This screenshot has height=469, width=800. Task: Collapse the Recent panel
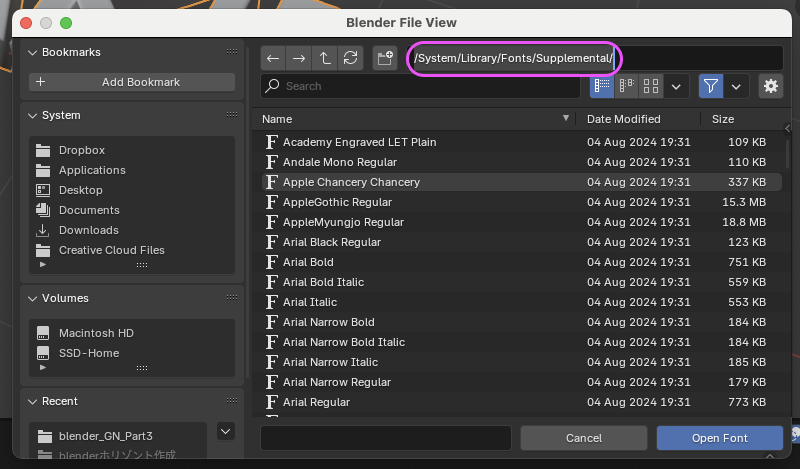pyautogui.click(x=32, y=402)
